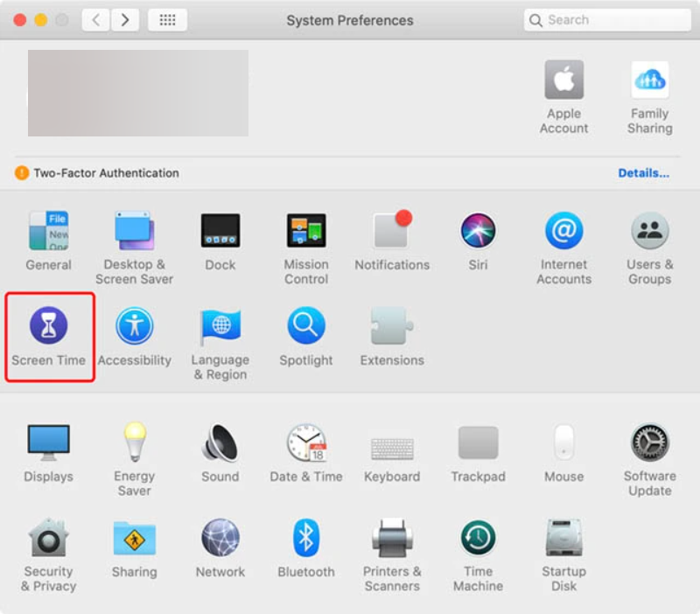Close the System Preferences window
The image size is (700, 614).
19,20
